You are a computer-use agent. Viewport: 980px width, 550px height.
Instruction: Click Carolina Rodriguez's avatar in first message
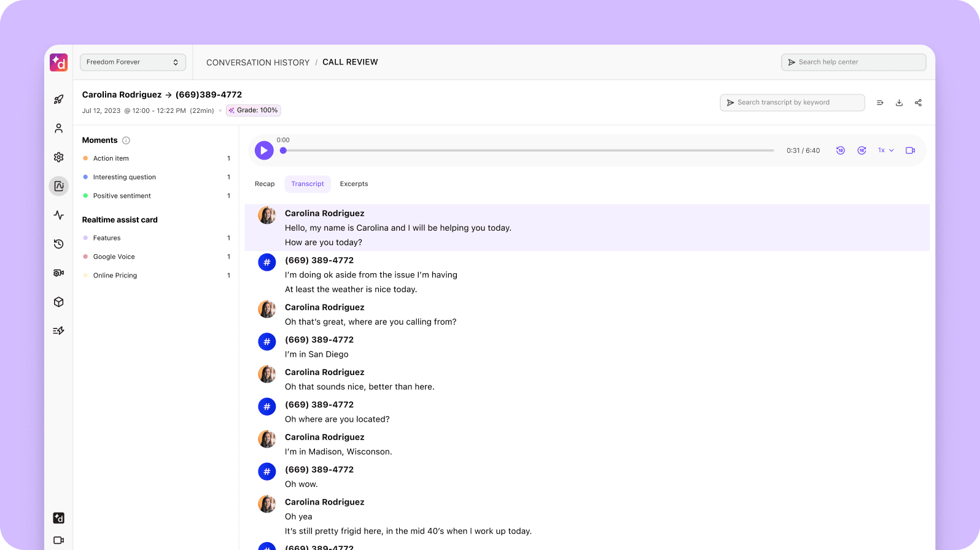[x=266, y=215]
